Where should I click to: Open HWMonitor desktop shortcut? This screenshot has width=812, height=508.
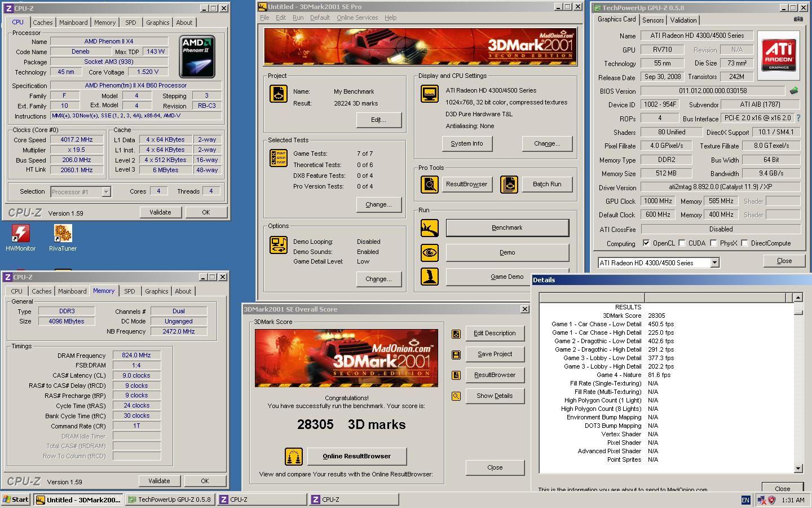21,237
